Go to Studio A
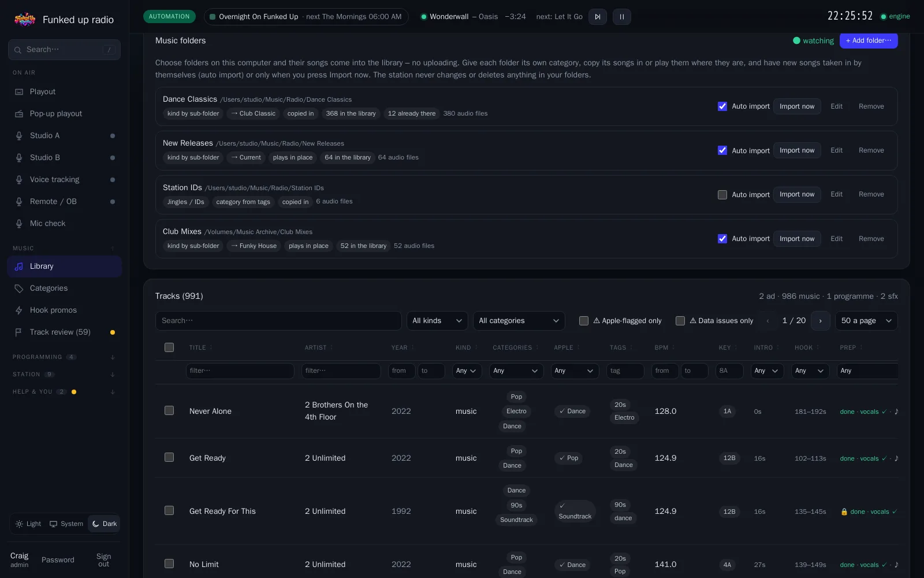924x578 pixels. click(64, 136)
